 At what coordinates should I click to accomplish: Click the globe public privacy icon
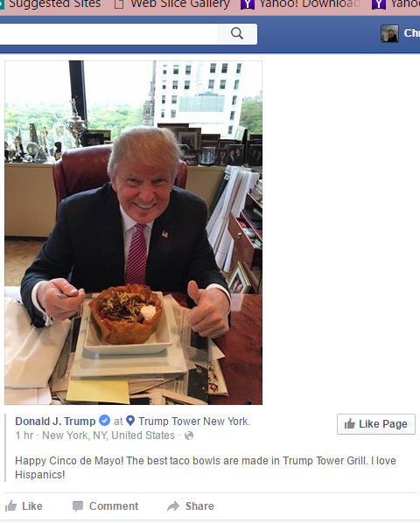coord(189,436)
